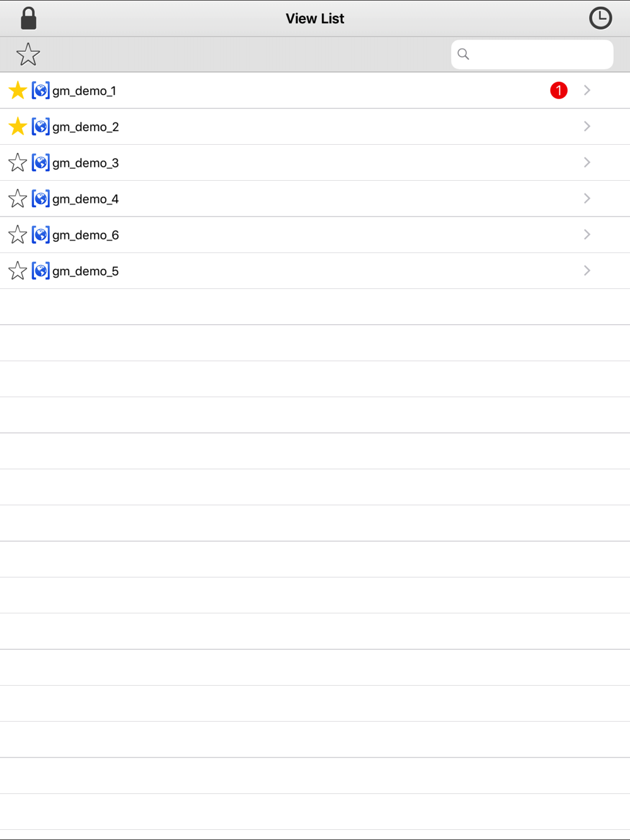
Task: Remove gm_demo_2 from favorites
Action: [18, 127]
